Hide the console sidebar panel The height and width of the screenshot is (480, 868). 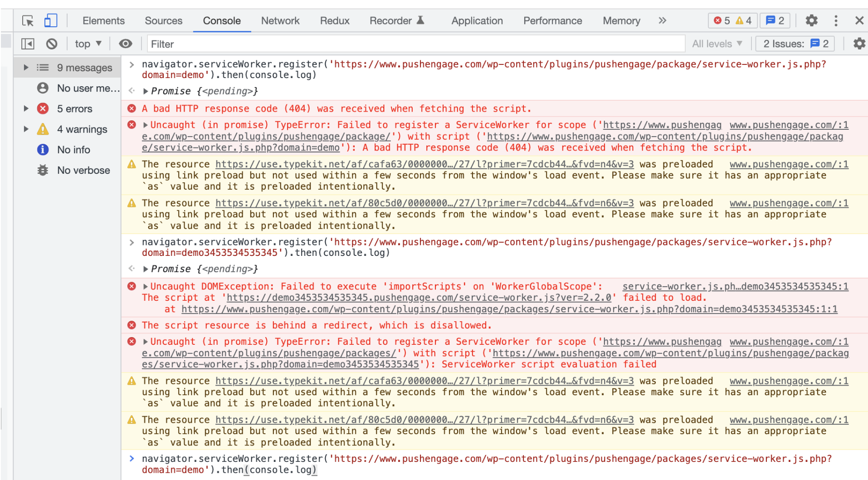[x=27, y=44]
